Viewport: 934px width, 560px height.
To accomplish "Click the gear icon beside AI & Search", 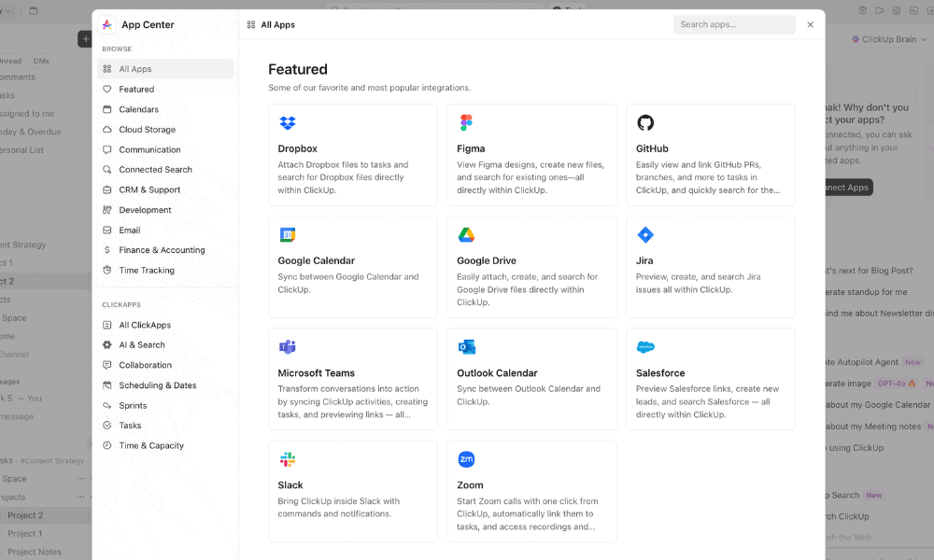I will 107,344.
